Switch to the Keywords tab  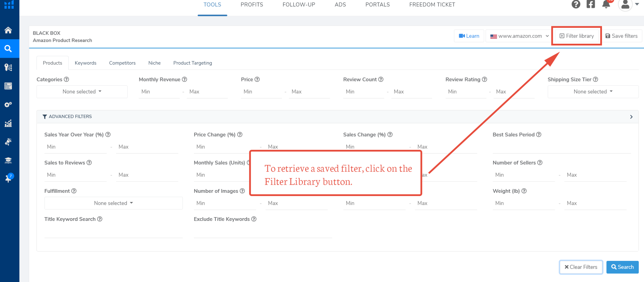[x=86, y=63]
